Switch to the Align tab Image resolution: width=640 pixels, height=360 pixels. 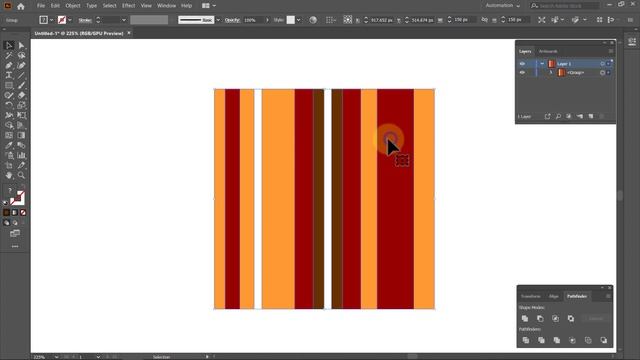click(x=553, y=296)
